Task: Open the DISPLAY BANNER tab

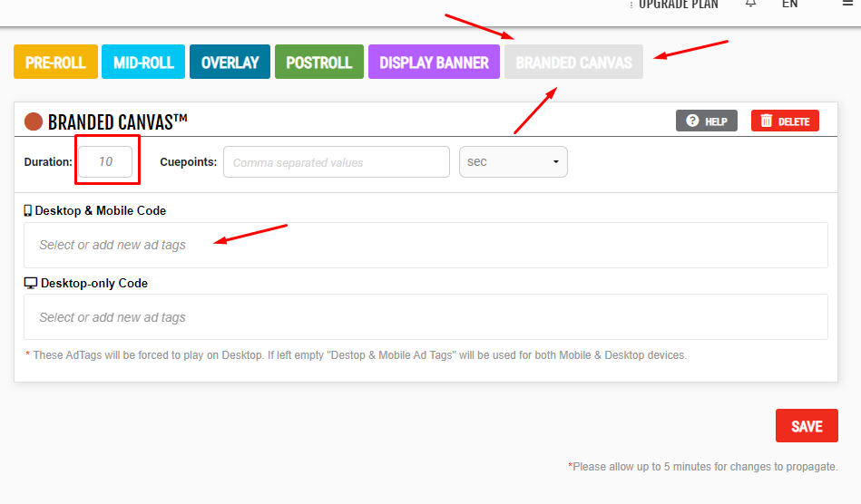Action: [434, 62]
